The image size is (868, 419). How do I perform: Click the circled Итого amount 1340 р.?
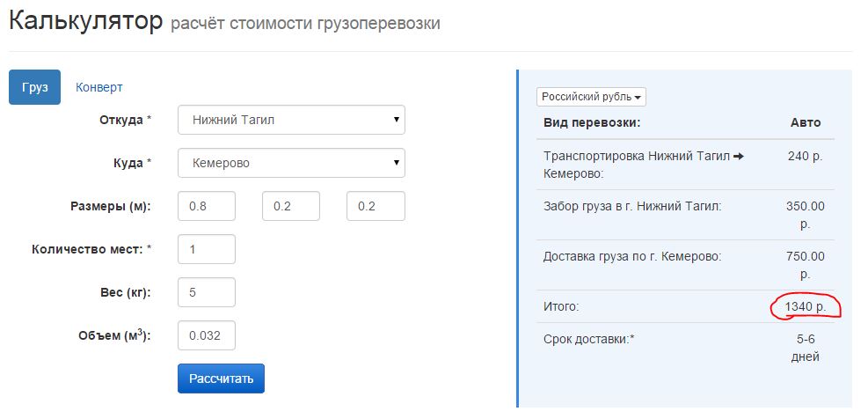pos(806,307)
